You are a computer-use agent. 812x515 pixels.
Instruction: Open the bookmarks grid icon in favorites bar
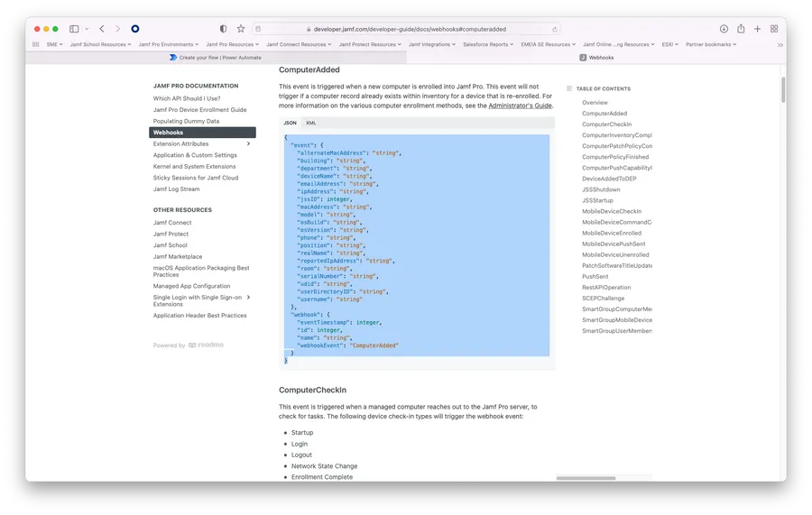click(x=36, y=44)
